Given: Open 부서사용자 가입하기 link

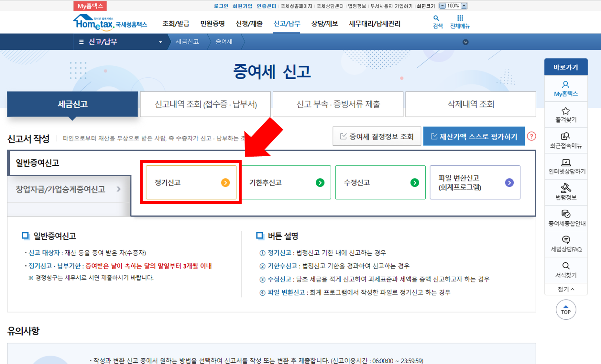Looking at the screenshot, I should tap(391, 6).
